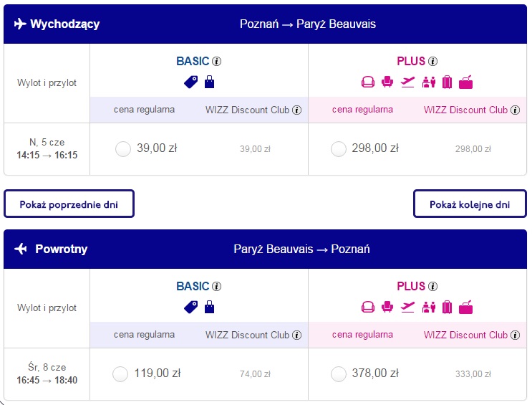Open WIZZ Discount Club info in return PLUS
This screenshot has height=405, width=532.
pos(514,335)
